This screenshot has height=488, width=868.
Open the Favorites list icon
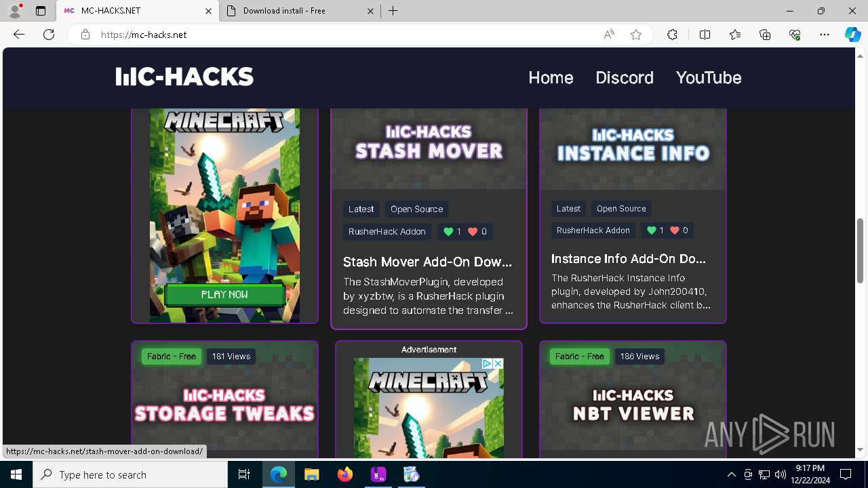(x=735, y=35)
